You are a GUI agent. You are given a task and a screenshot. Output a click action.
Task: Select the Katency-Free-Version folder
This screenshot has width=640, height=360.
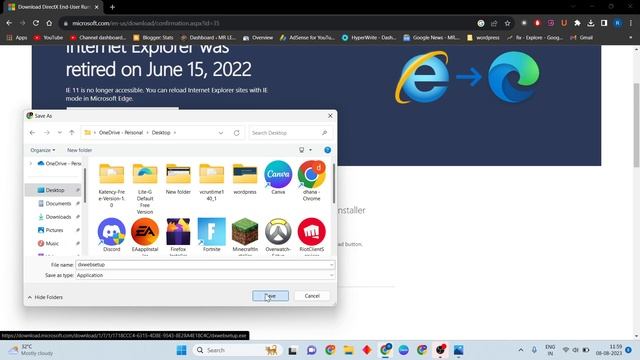tap(111, 184)
